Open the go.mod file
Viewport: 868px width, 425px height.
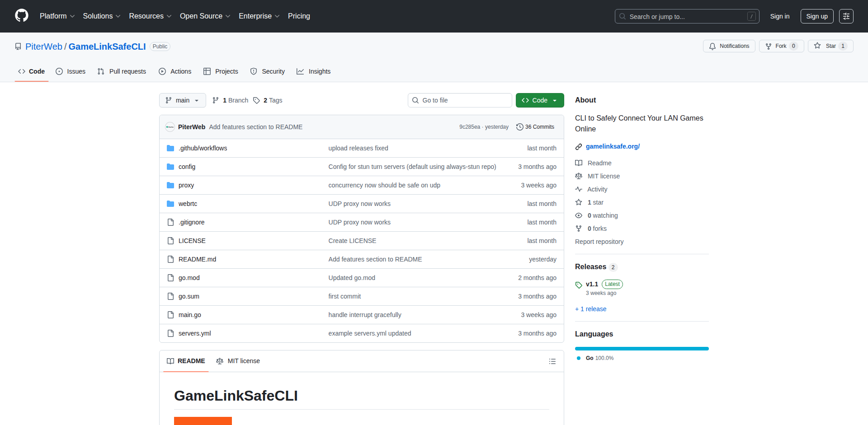point(189,278)
